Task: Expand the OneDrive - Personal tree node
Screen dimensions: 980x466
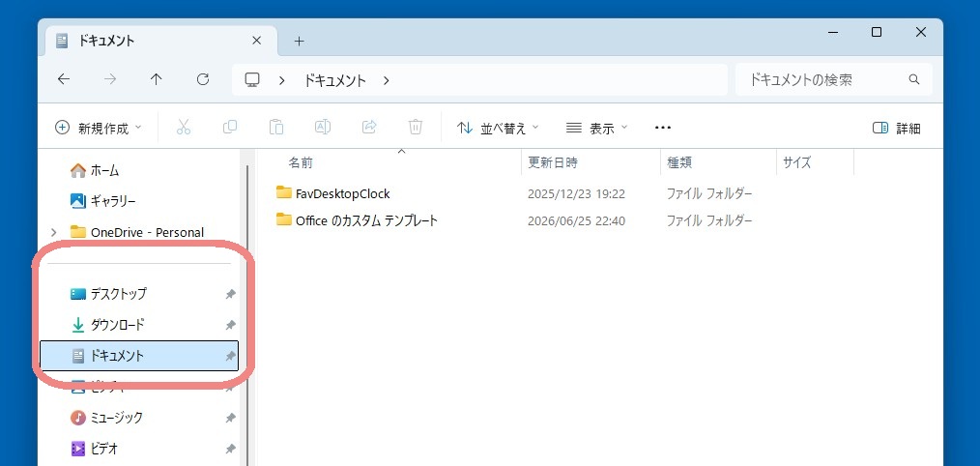Action: point(54,232)
